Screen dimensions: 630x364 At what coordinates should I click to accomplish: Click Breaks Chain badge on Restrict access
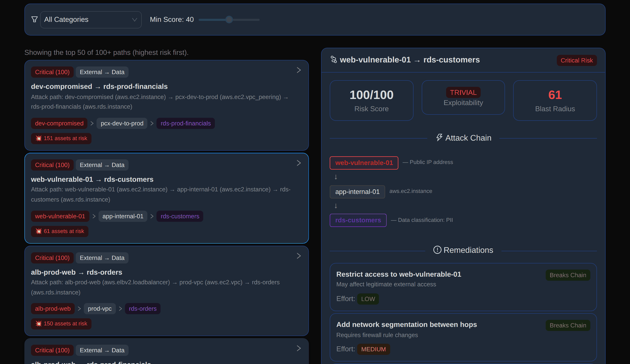tap(568, 275)
